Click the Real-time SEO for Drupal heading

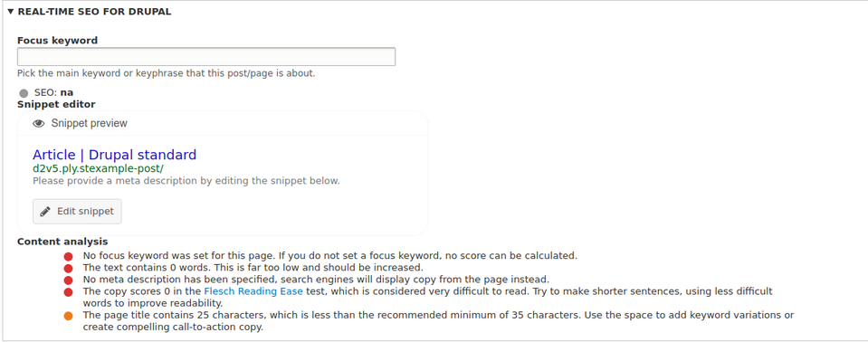click(x=94, y=12)
